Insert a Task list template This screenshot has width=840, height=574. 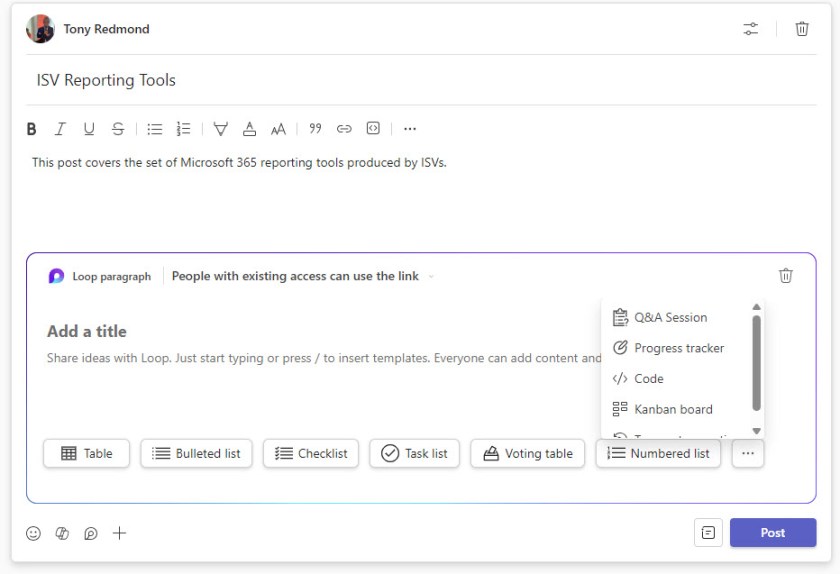(x=414, y=453)
